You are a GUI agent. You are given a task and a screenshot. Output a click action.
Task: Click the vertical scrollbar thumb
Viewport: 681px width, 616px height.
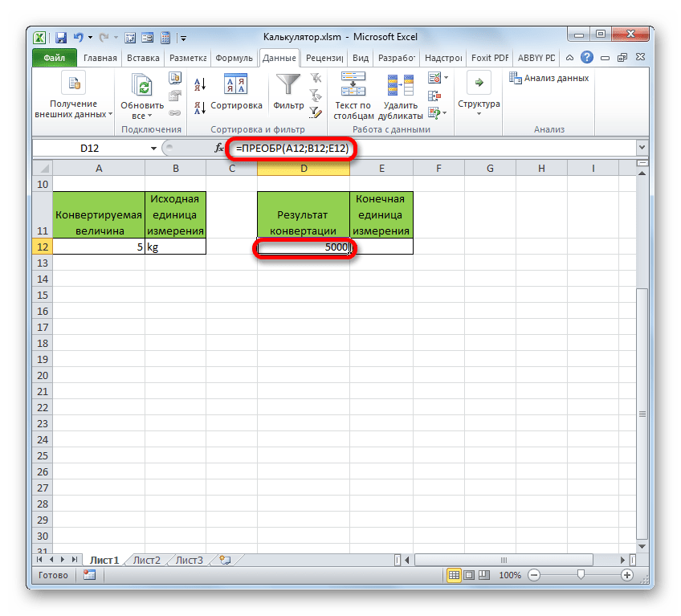coord(642,414)
